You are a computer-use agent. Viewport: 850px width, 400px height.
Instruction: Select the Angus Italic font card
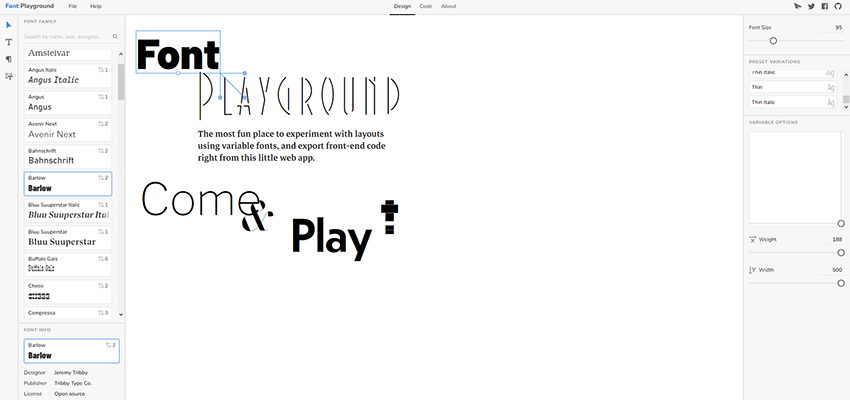[68, 76]
